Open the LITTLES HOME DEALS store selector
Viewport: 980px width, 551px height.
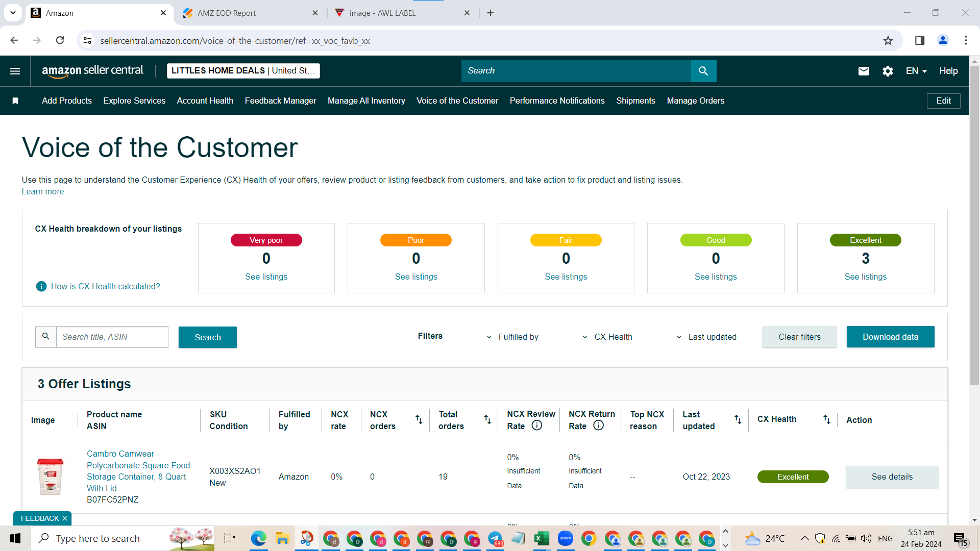pyautogui.click(x=243, y=71)
